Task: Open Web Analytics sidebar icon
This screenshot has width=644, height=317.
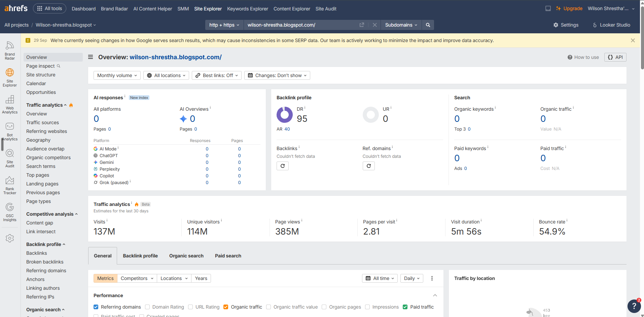Action: pos(10,104)
